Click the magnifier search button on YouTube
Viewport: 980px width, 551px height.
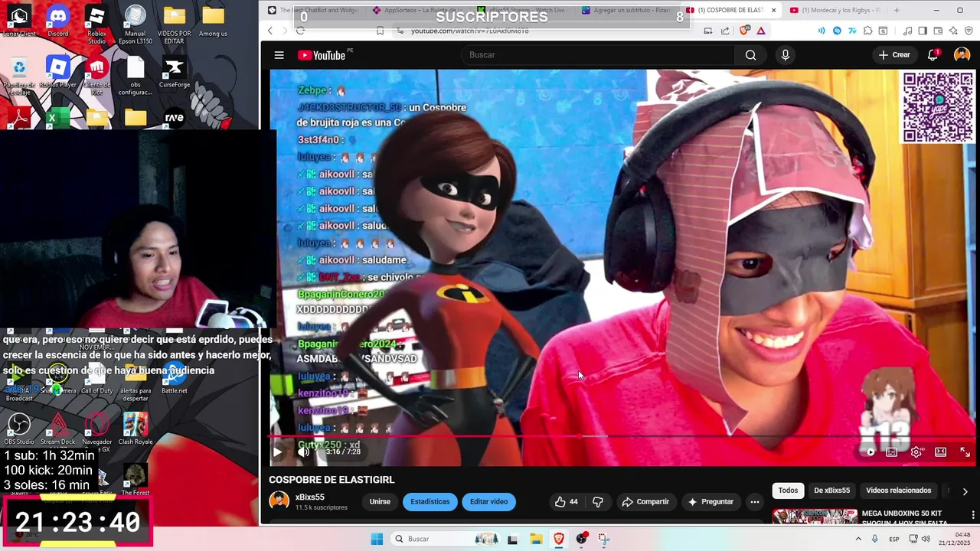click(x=750, y=55)
